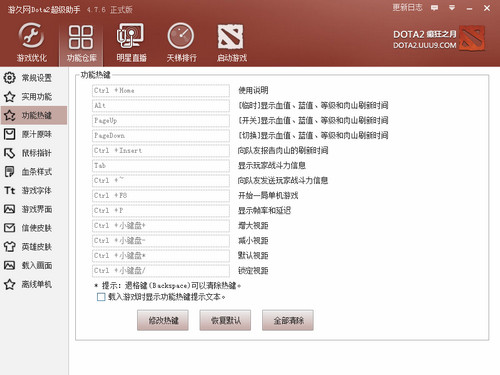This screenshot has width=500, height=375.
Task: Open the 游戏优化 wrench icon
Action: coord(31,35)
